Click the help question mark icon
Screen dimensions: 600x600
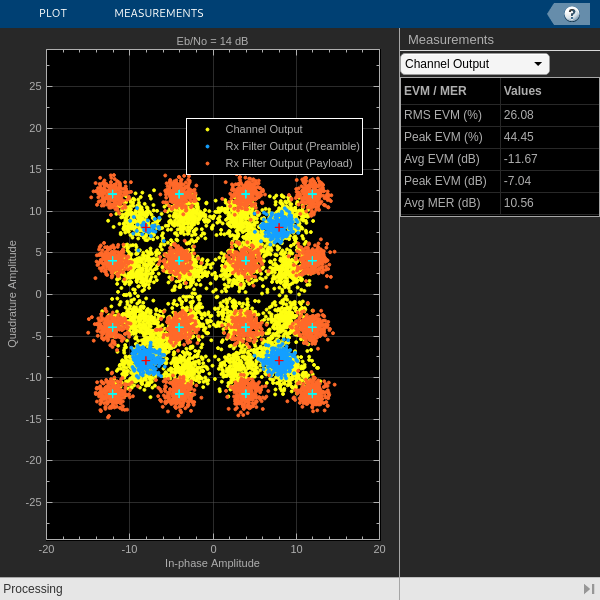coord(572,14)
